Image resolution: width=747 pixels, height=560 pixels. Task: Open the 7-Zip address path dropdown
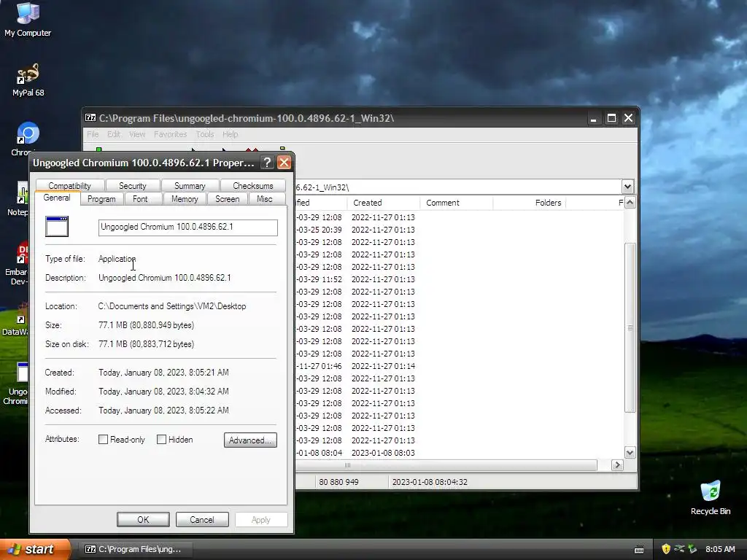coord(627,187)
